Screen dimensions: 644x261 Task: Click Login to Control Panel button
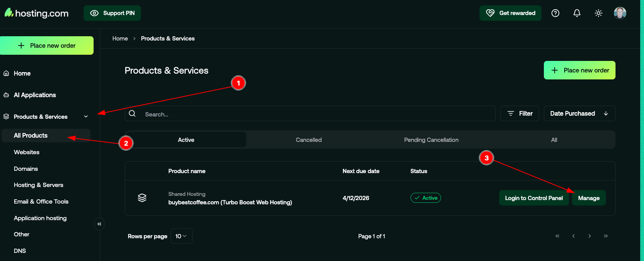tap(533, 198)
